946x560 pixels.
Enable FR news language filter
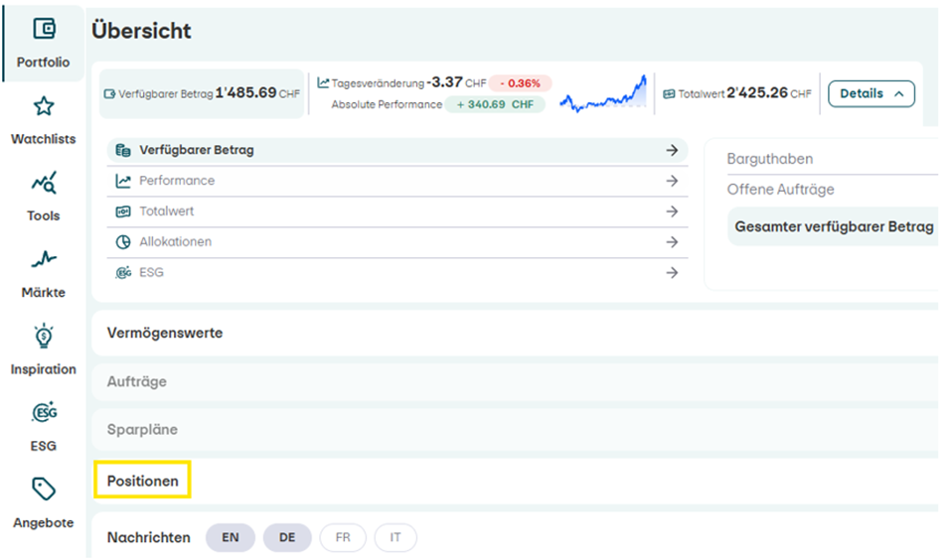tap(343, 537)
